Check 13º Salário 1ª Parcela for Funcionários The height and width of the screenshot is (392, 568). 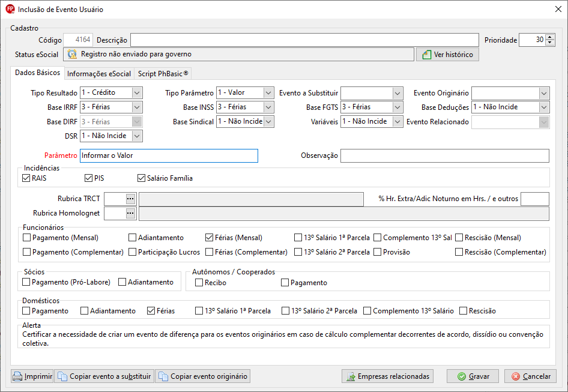(298, 238)
